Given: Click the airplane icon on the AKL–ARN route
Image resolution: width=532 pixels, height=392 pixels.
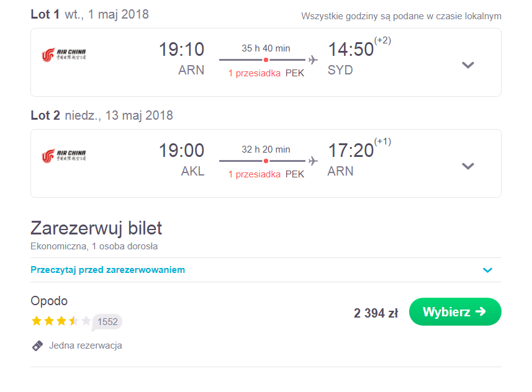Looking at the screenshot, I should (313, 161).
